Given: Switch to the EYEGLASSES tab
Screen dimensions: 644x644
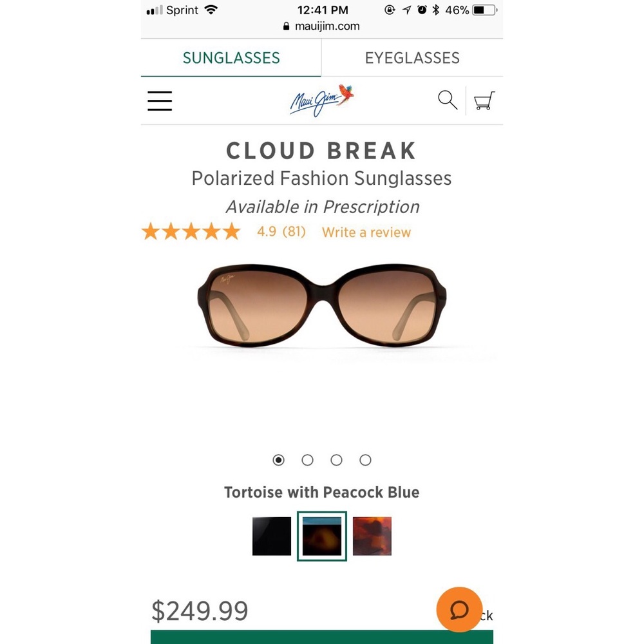Looking at the screenshot, I should tap(412, 57).
